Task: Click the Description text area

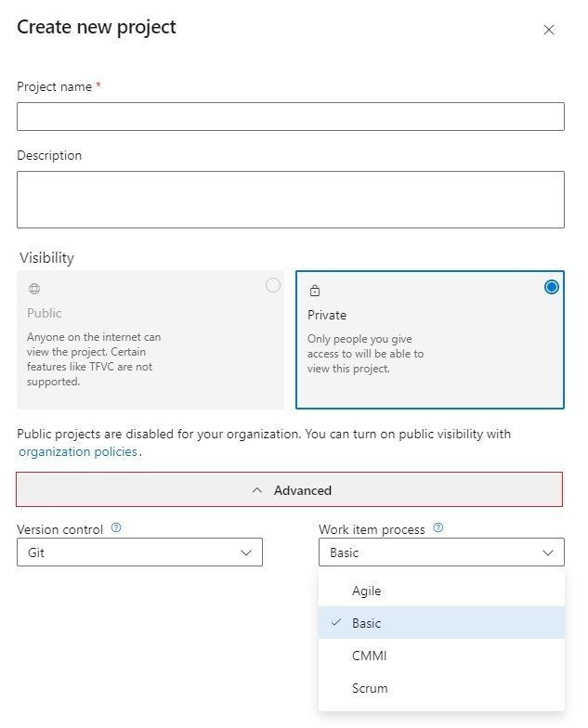Action: pos(290,199)
